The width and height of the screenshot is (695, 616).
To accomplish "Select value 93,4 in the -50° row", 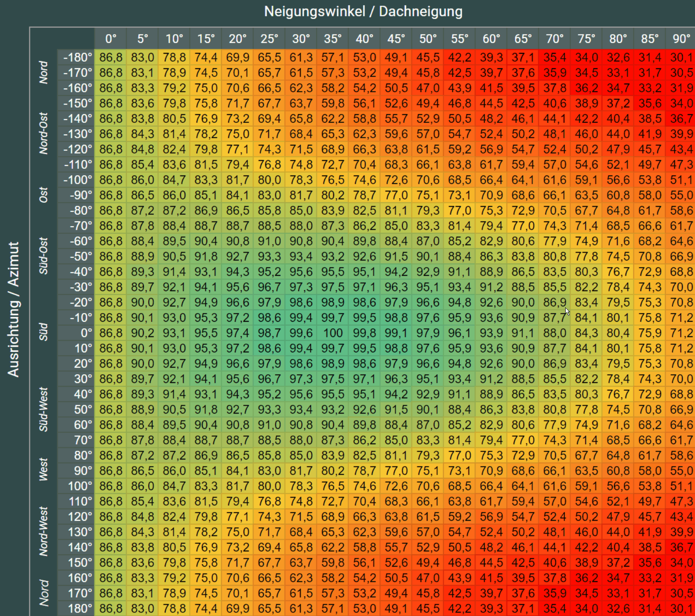I will click(301, 256).
